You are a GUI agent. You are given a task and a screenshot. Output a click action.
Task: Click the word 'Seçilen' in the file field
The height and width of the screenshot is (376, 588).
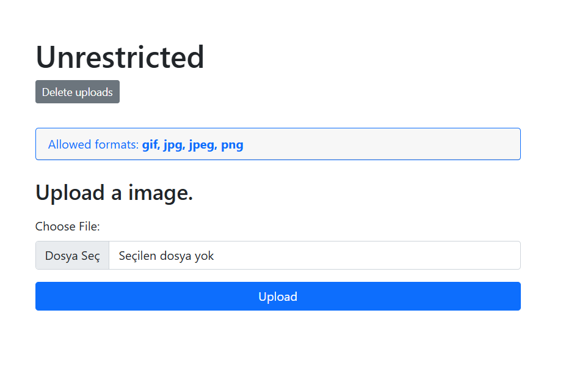pyautogui.click(x=137, y=256)
